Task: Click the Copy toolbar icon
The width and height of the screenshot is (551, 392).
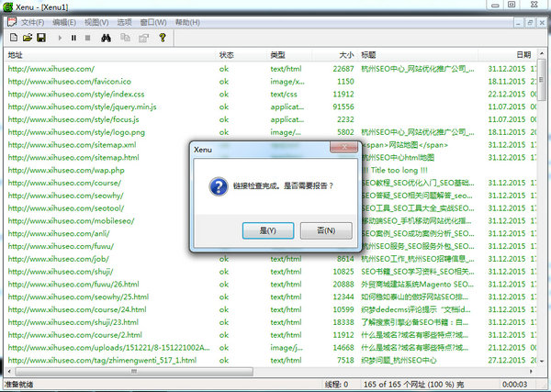Action: [125, 38]
